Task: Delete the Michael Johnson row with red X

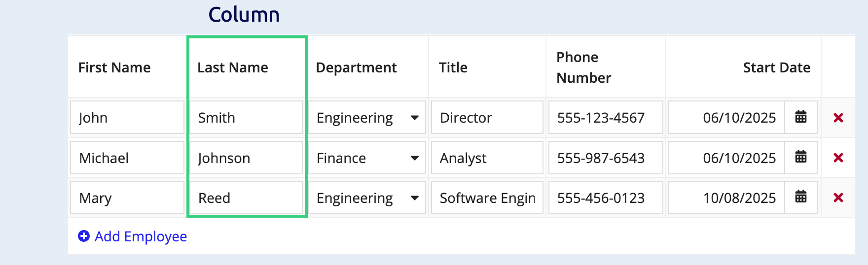Action: pos(838,158)
